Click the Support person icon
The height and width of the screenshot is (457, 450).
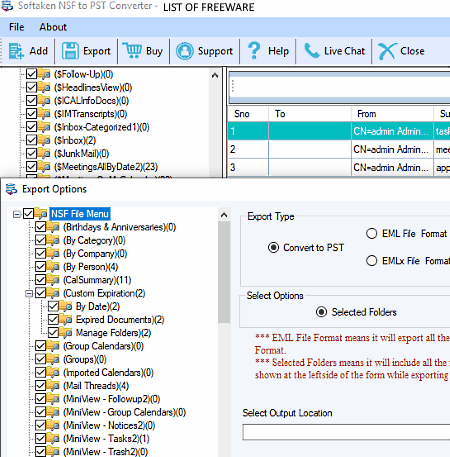click(185, 51)
